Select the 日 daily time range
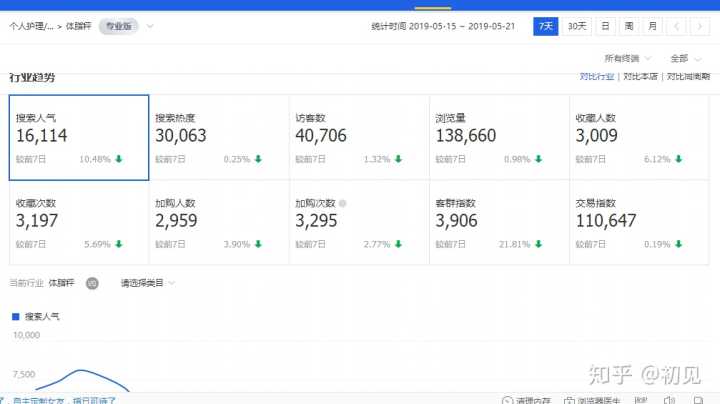 [x=605, y=26]
